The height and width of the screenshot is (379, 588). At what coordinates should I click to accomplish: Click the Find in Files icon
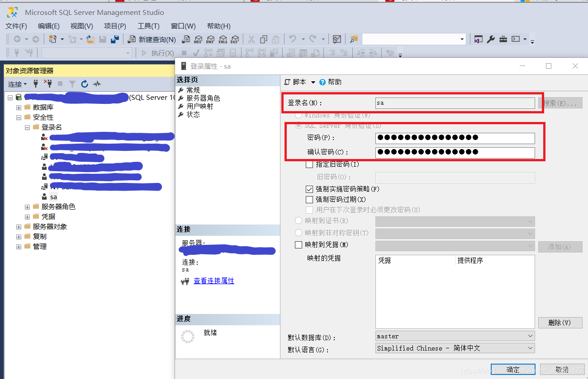click(354, 39)
